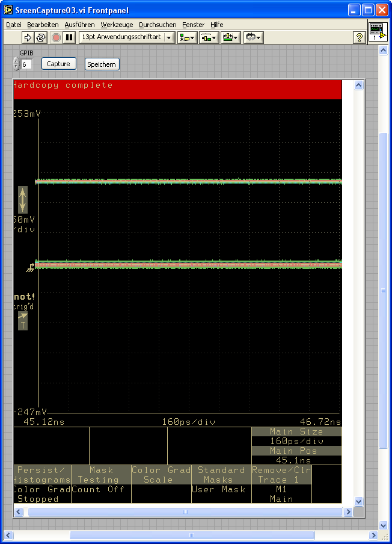The image size is (392, 544).
Task: Pause the VI execution
Action: (x=69, y=37)
